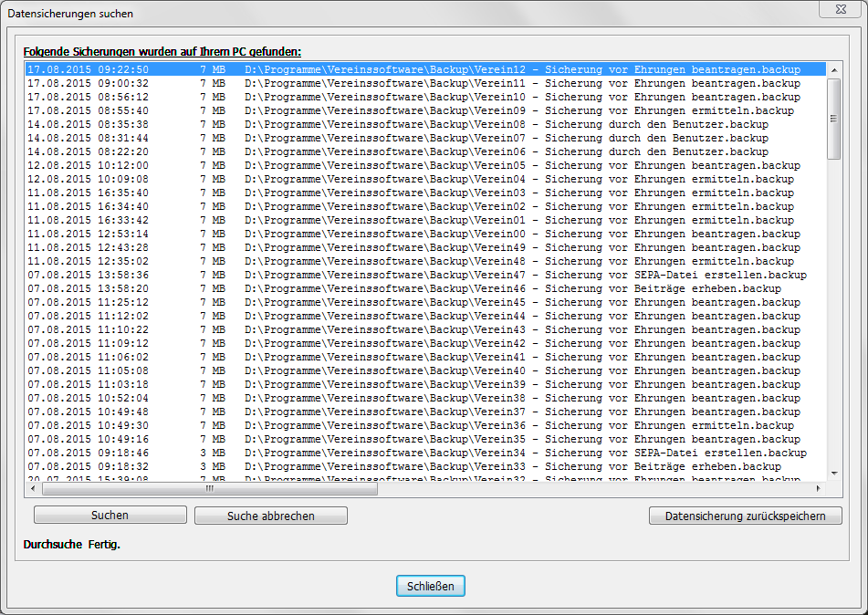Click the vertical scrollbar down arrow

833,473
